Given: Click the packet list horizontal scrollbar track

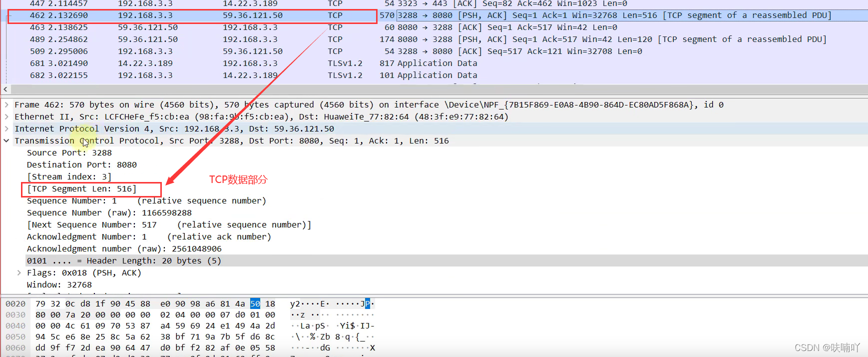Looking at the screenshot, I should point(438,89).
